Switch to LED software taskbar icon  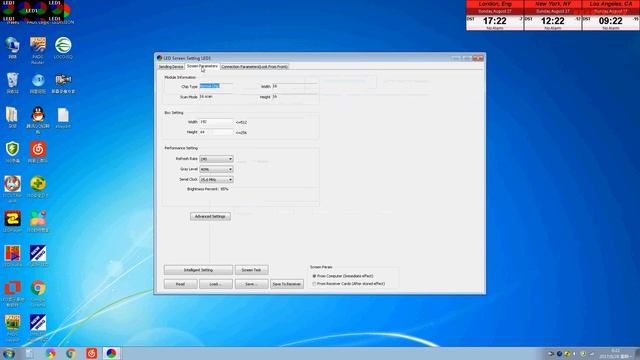111,353
